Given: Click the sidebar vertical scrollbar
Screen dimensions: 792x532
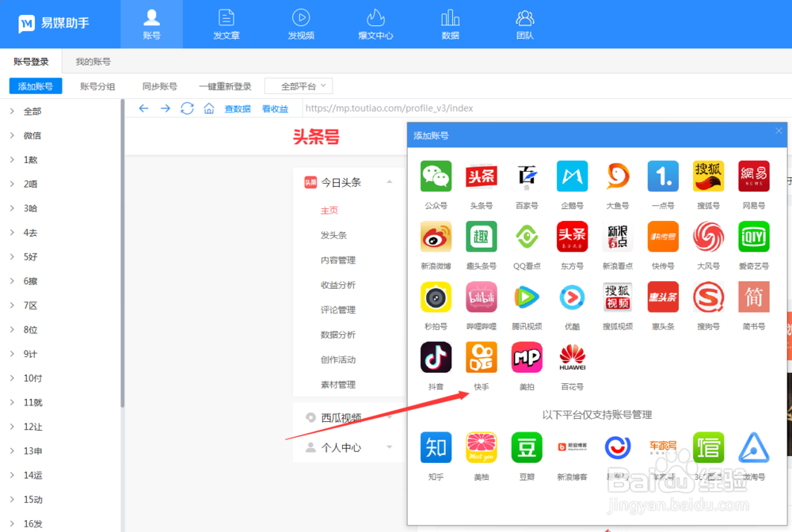Looking at the screenshot, I should 122,253.
